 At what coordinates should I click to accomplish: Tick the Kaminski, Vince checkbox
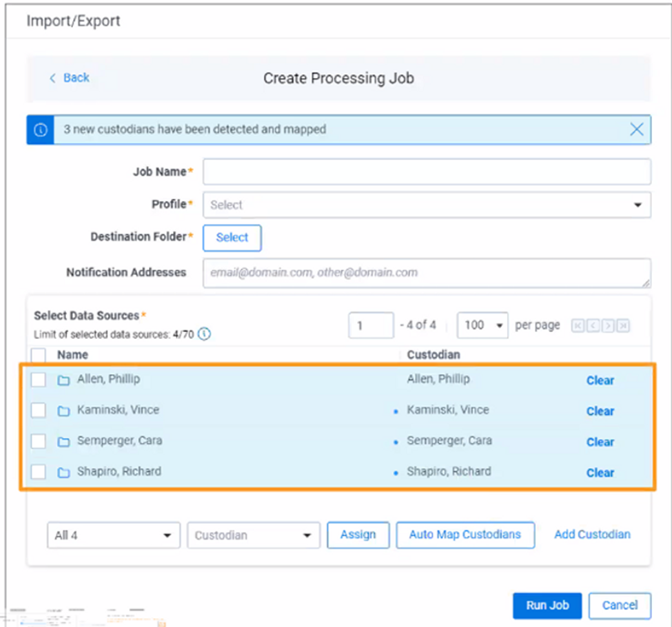pos(39,411)
